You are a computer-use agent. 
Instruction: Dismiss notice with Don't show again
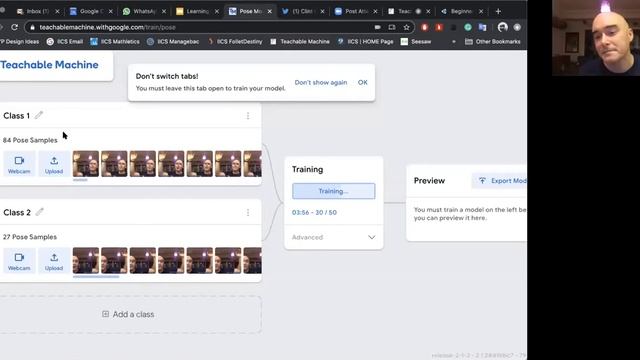[321, 82]
